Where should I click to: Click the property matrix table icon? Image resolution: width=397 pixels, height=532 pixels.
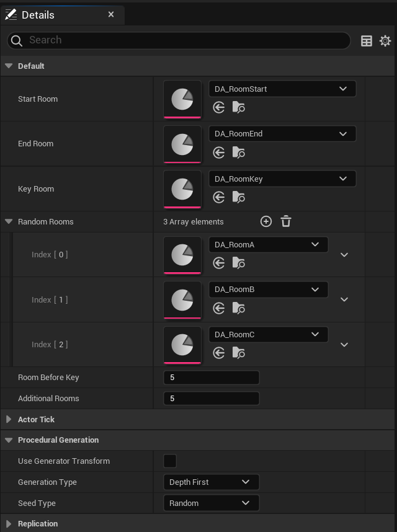[367, 41]
